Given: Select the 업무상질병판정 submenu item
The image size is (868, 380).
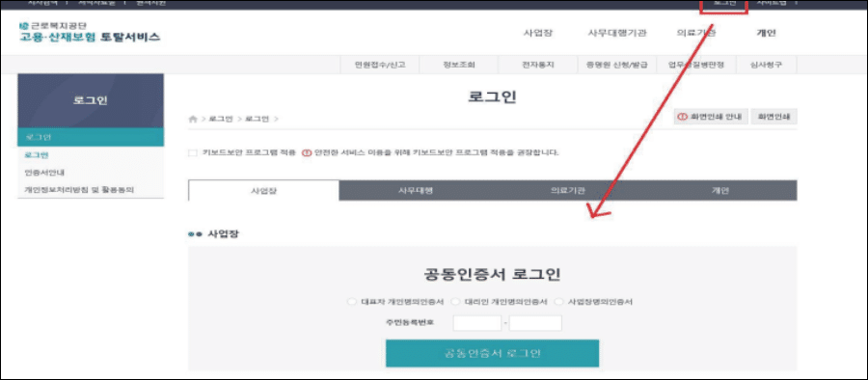Looking at the screenshot, I should [x=695, y=65].
